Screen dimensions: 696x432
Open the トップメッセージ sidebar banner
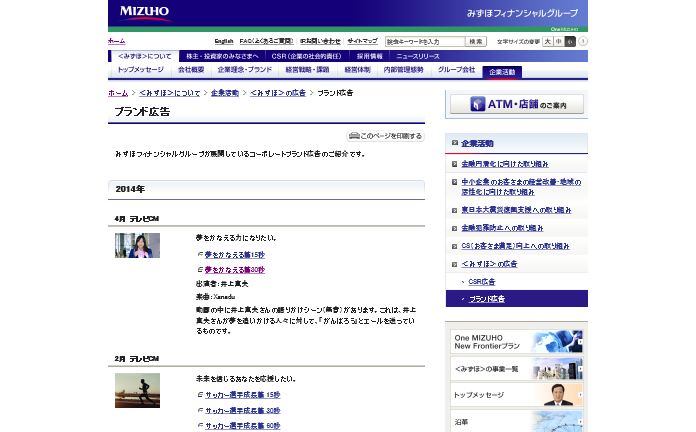click(x=516, y=395)
